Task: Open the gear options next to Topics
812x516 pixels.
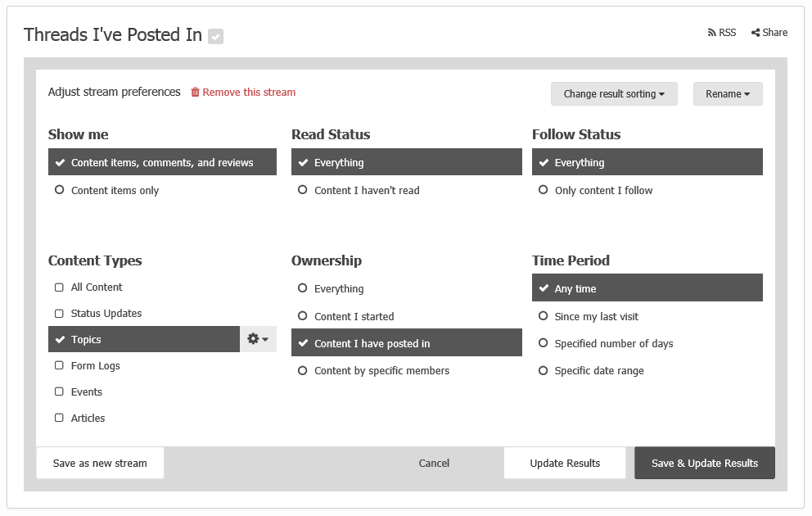Action: [x=258, y=339]
